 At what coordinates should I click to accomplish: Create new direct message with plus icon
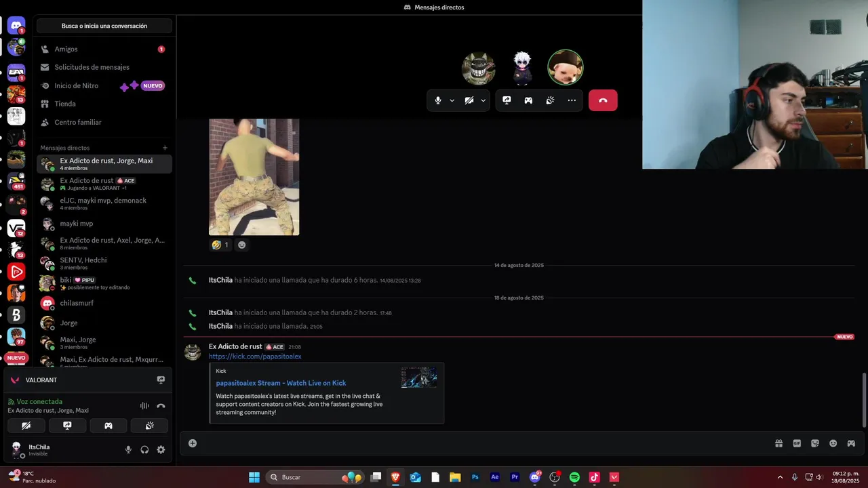point(165,148)
